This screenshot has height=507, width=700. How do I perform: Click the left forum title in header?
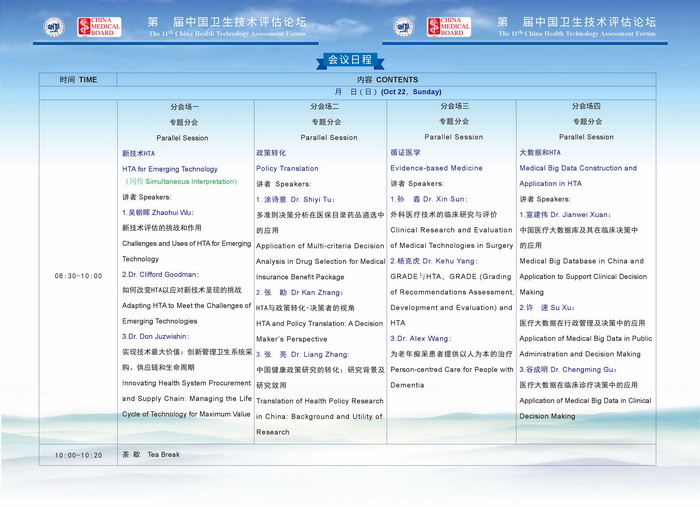point(227,26)
